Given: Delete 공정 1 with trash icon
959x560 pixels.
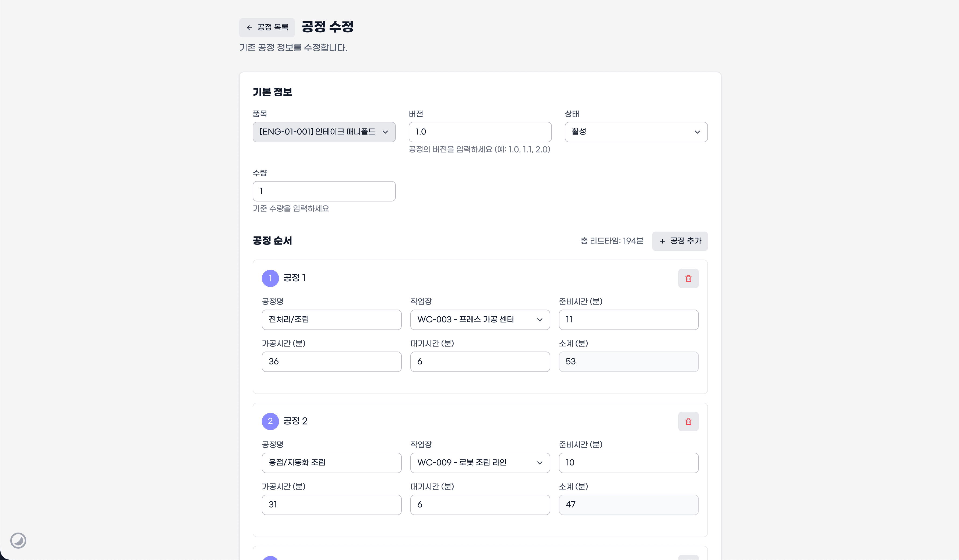Looking at the screenshot, I should coord(688,278).
